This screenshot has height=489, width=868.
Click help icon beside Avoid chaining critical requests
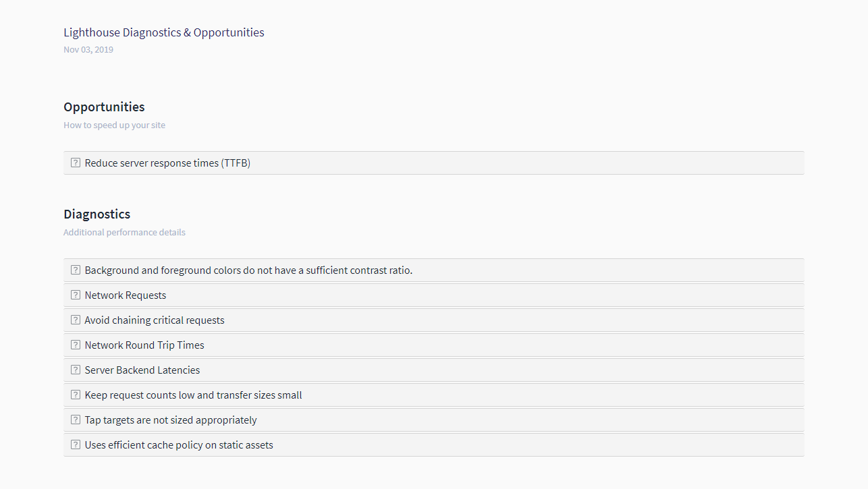tap(76, 320)
